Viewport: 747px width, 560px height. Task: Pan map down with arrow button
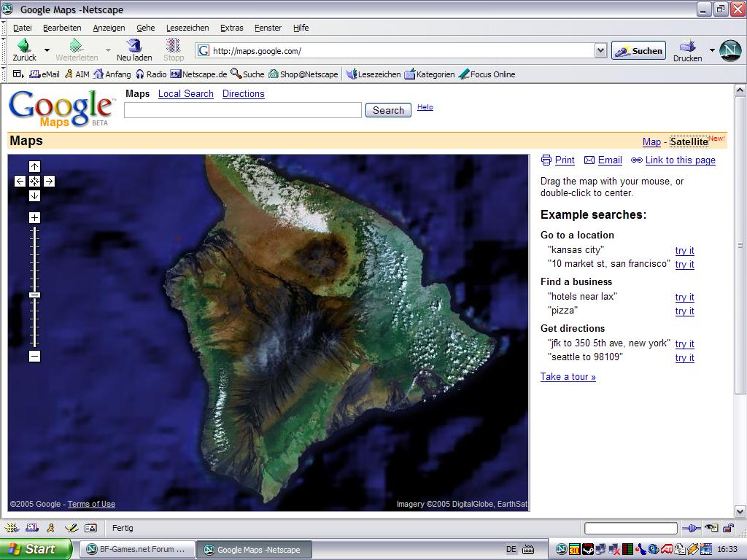(34, 195)
